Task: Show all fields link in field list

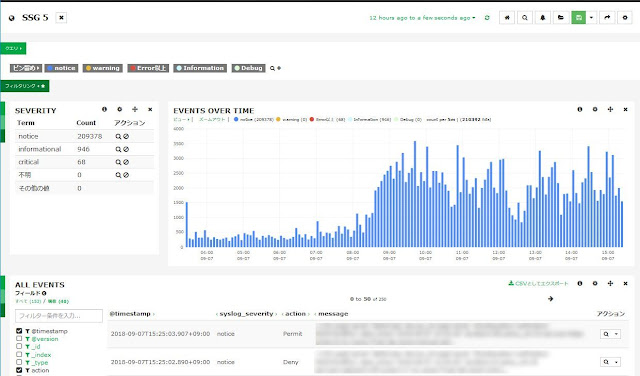Action: tap(28, 301)
